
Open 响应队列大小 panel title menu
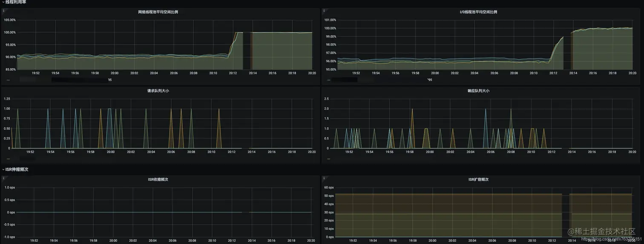click(x=478, y=91)
